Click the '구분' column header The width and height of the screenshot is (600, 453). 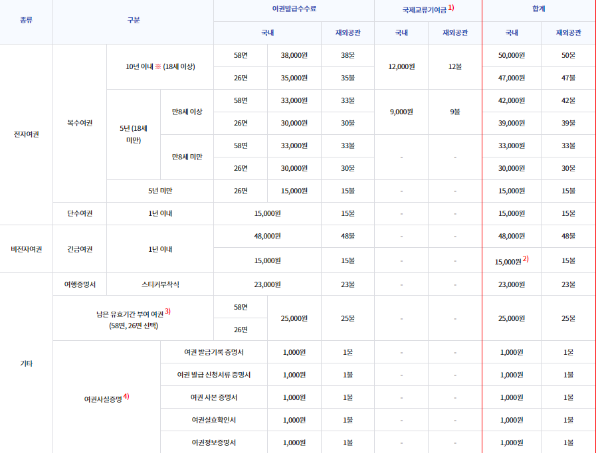point(133,20)
